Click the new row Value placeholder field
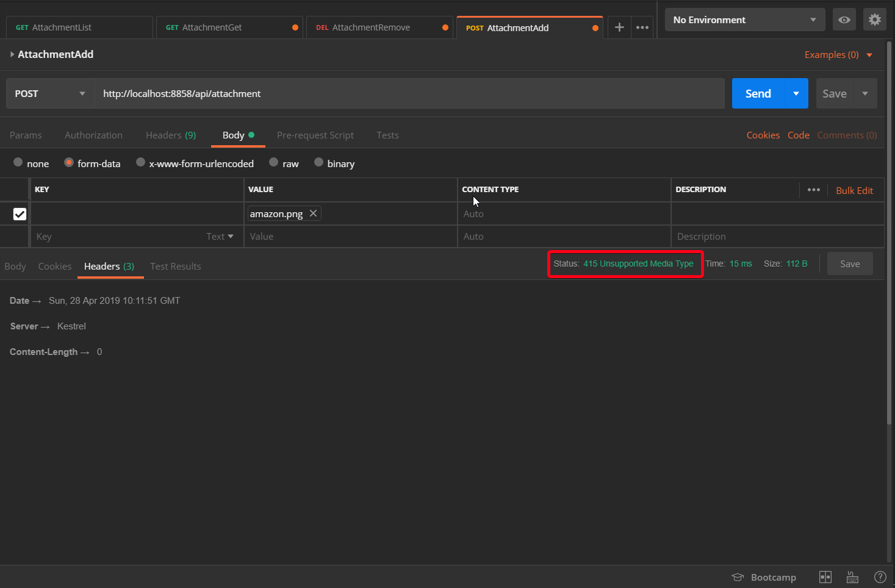The width and height of the screenshot is (895, 588). pos(351,237)
